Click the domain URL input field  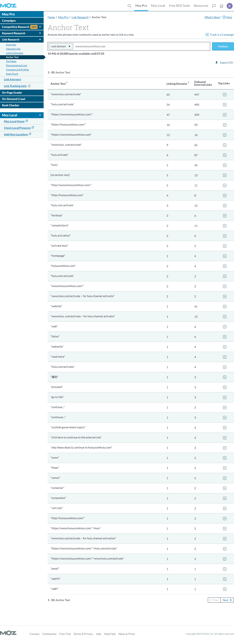[142, 46]
